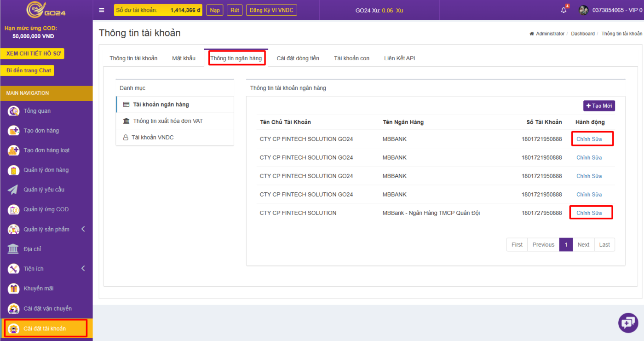Open the Cài đặt dòng tiền tab
Viewport: 644px width, 341px height.
tap(298, 58)
